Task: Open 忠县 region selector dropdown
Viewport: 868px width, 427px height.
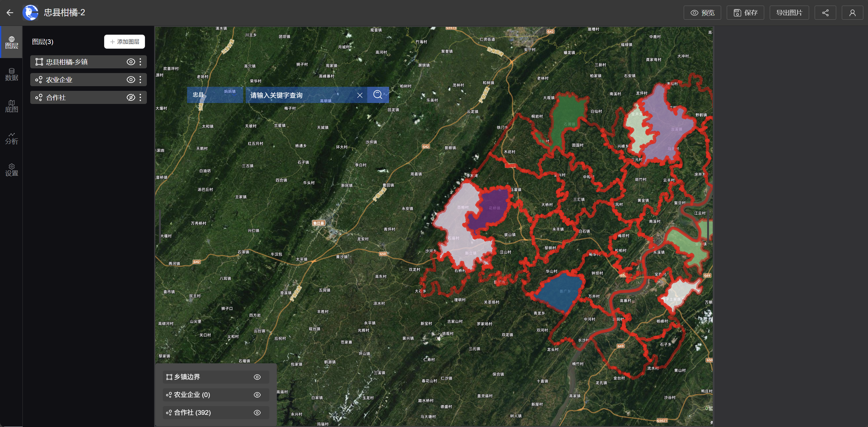Action: click(x=215, y=95)
